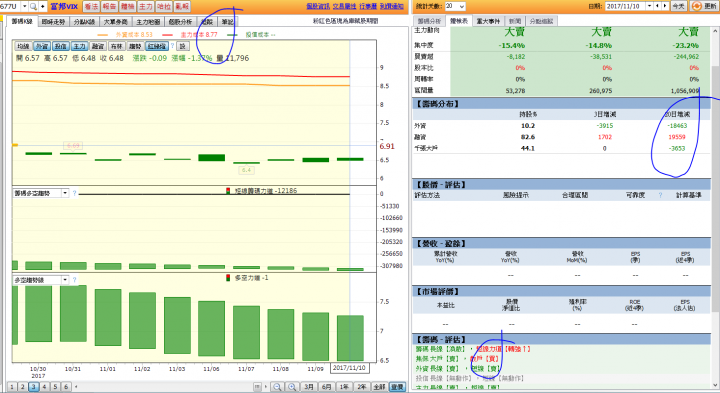This screenshot has width=720, height=393.
Task: Set chart range to 全部
Action: (379, 387)
